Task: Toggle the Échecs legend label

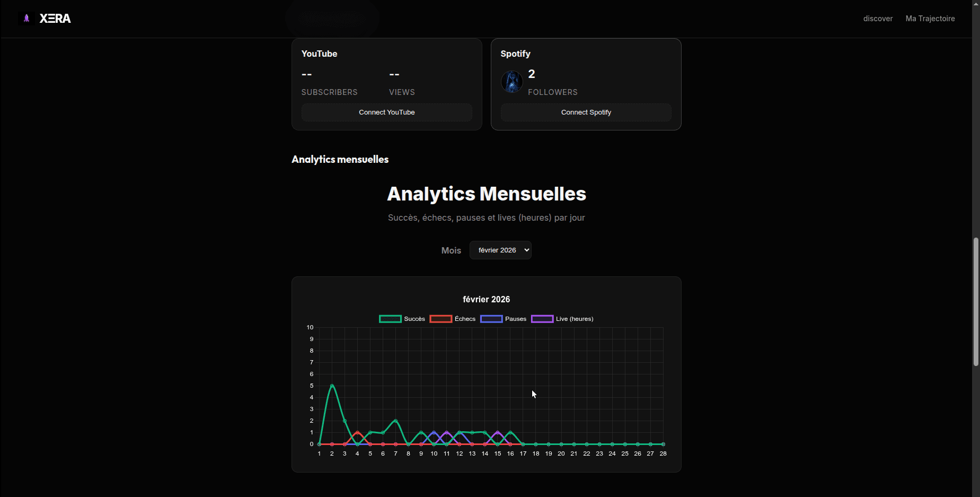Action: 465,319
